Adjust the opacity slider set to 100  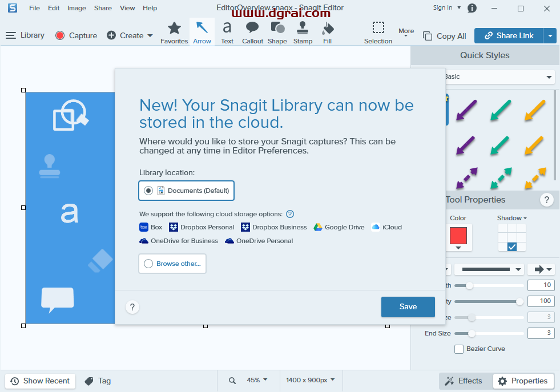click(x=519, y=302)
